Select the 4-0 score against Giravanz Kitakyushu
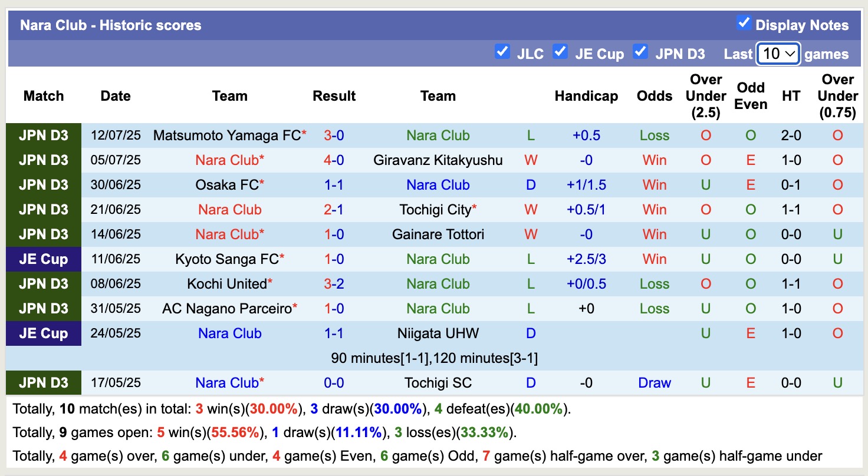 click(x=334, y=160)
